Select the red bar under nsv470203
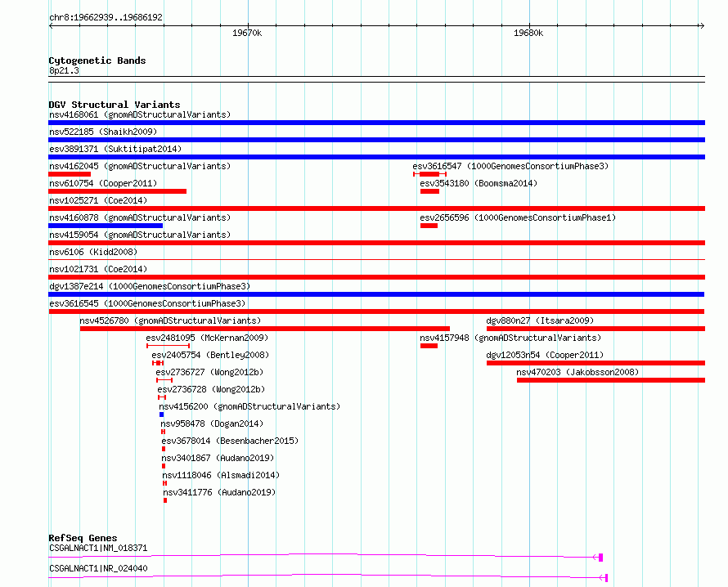 pos(611,380)
